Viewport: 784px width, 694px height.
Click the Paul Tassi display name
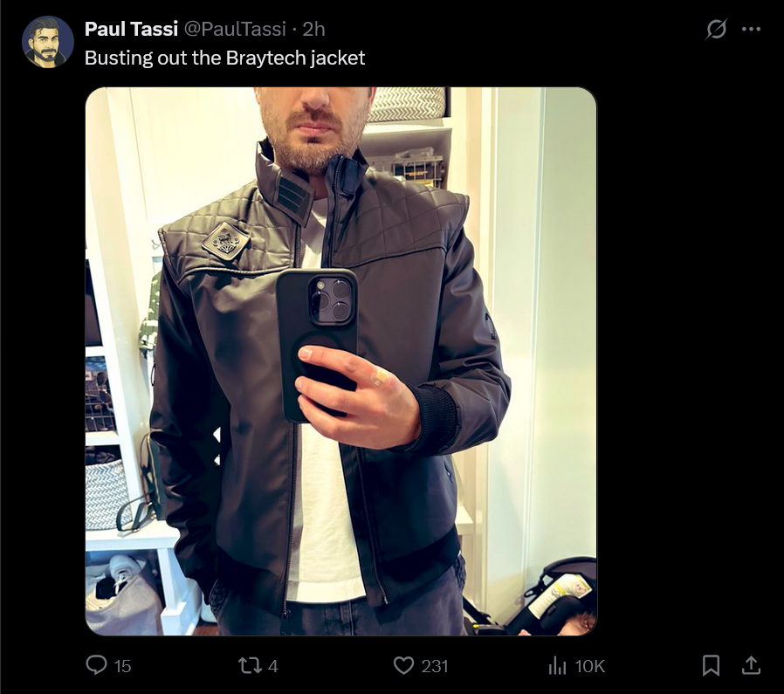coord(131,29)
